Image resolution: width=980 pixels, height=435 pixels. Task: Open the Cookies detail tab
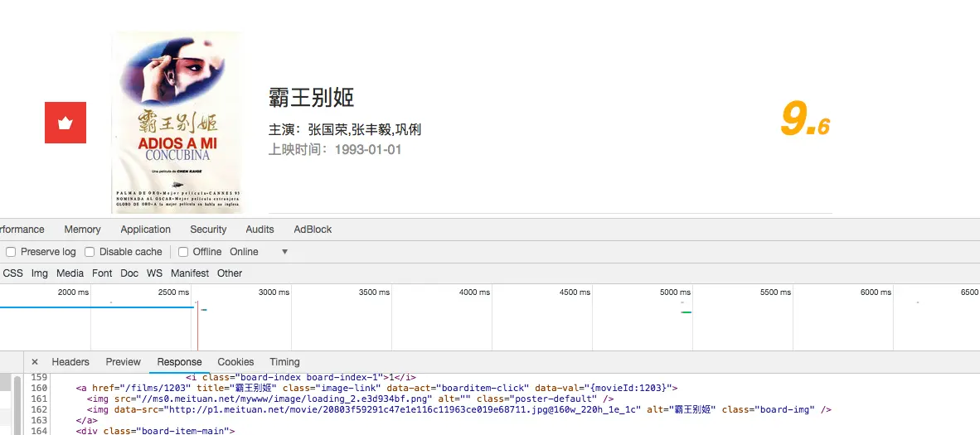[x=235, y=362]
